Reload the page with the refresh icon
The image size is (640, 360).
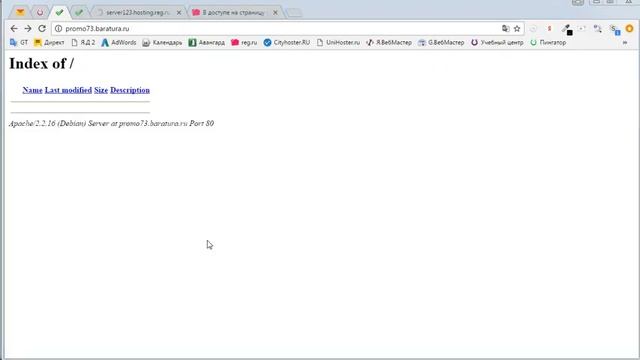click(42, 29)
